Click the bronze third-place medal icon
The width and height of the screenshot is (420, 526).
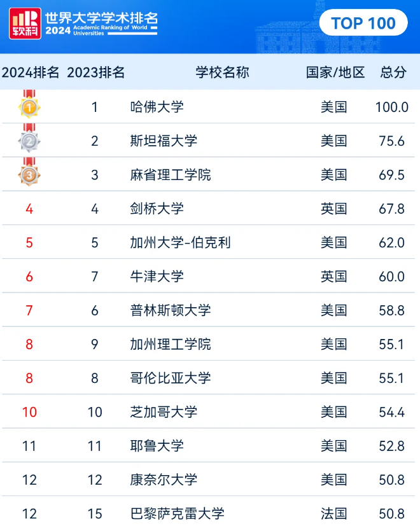tap(29, 174)
